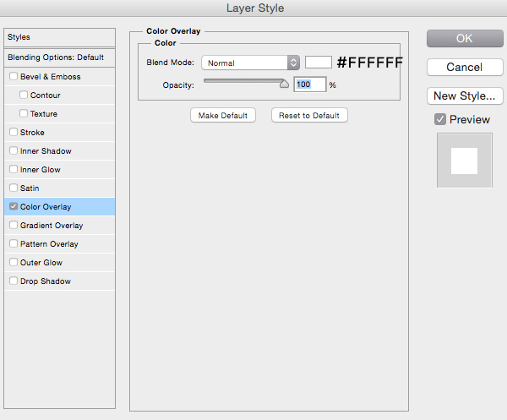Confirm with the OK button
The height and width of the screenshot is (420, 507).
coord(465,39)
